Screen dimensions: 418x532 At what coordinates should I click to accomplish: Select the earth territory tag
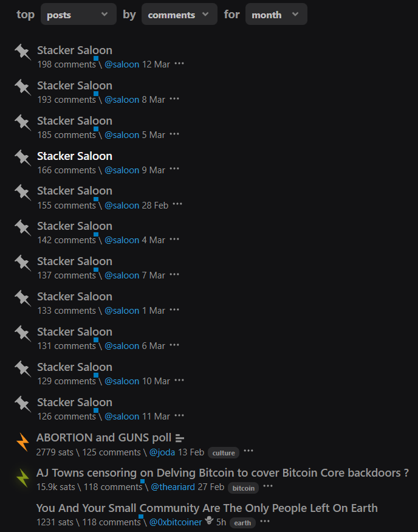coord(242,523)
